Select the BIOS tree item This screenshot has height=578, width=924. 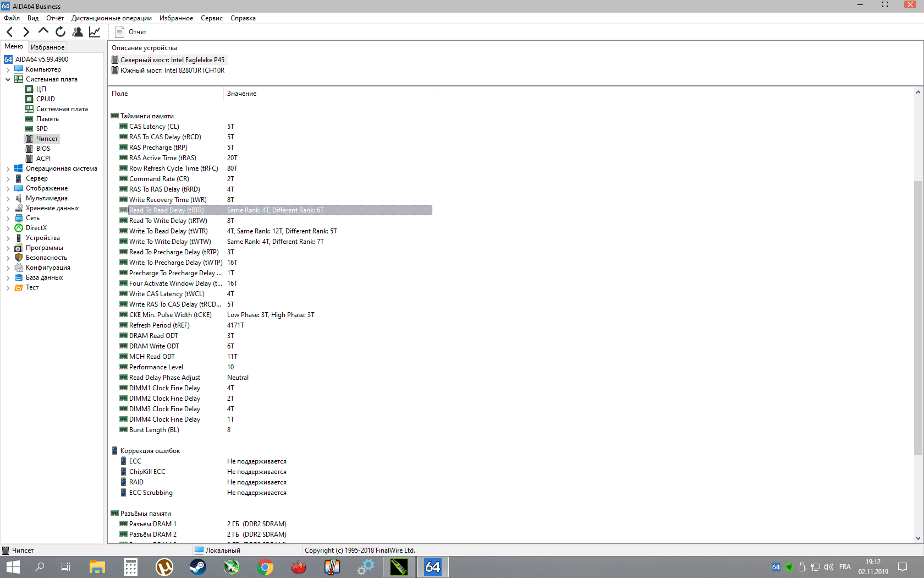(x=43, y=149)
